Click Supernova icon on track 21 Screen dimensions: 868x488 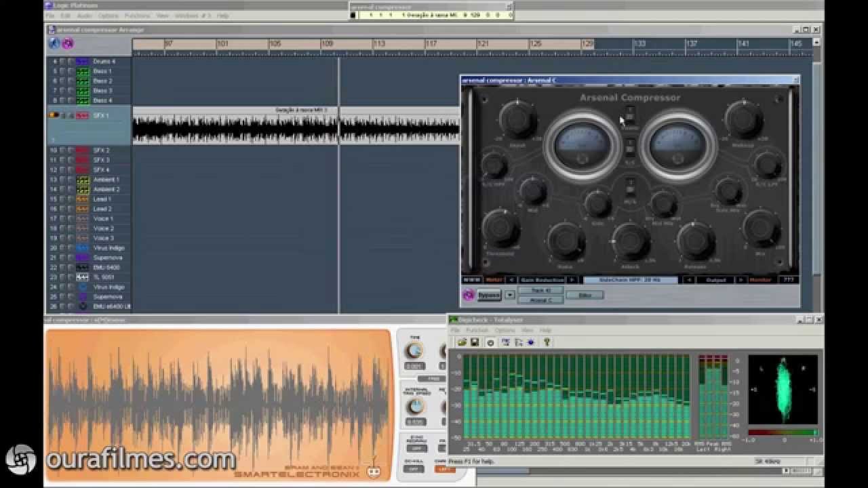coord(83,258)
